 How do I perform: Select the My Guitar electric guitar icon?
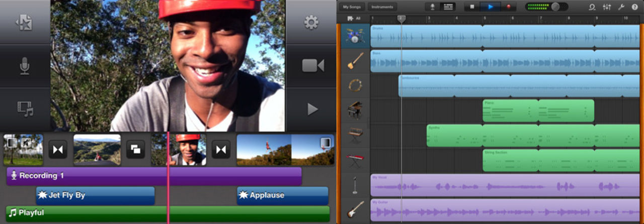[x=355, y=210]
